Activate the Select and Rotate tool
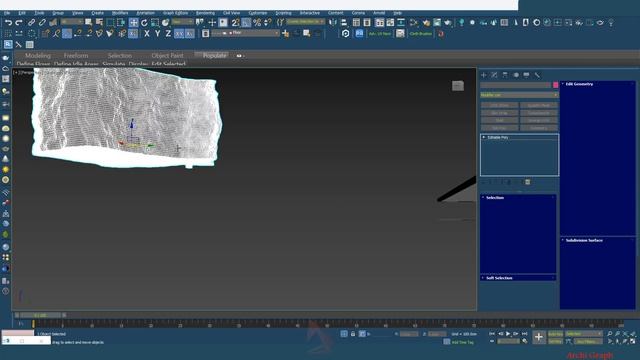Screen dimensions: 640x360 (144, 23)
